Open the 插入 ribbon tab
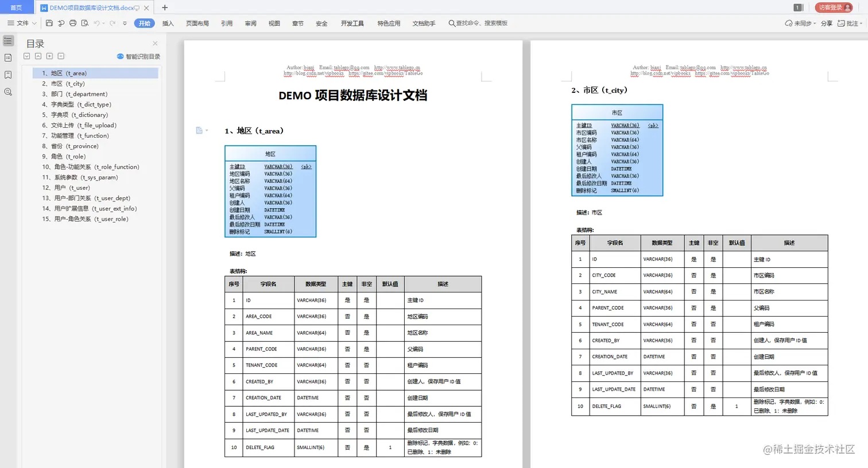The image size is (868, 468). click(168, 24)
